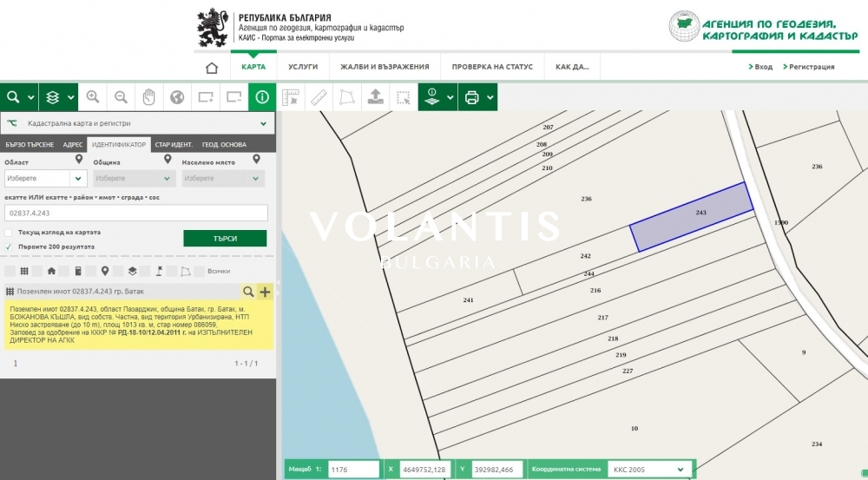Open 'Кадастрална карта и регистри' dropdown

point(137,123)
